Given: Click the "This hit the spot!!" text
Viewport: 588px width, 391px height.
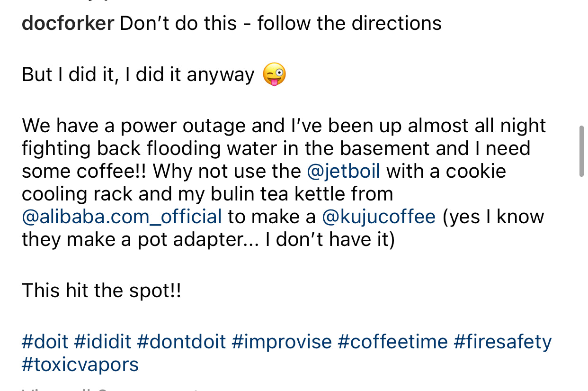Looking at the screenshot, I should click(x=101, y=291).
